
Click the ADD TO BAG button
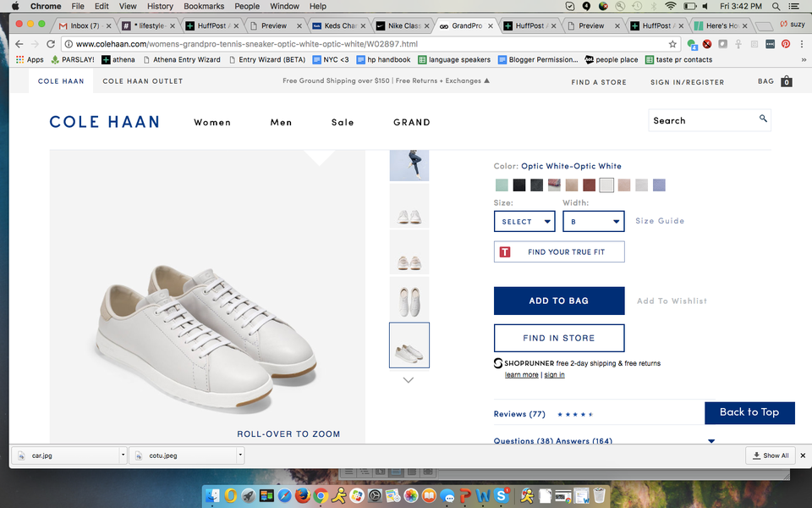coord(559,301)
